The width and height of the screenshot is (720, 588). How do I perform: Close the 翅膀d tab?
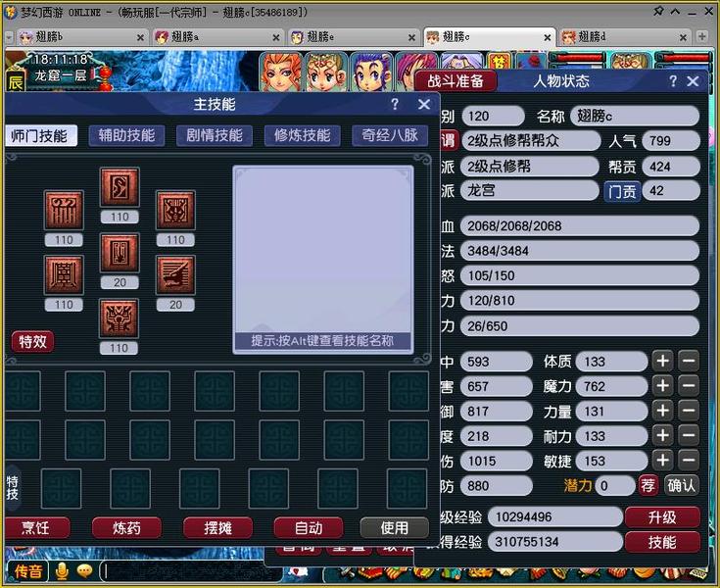point(684,37)
